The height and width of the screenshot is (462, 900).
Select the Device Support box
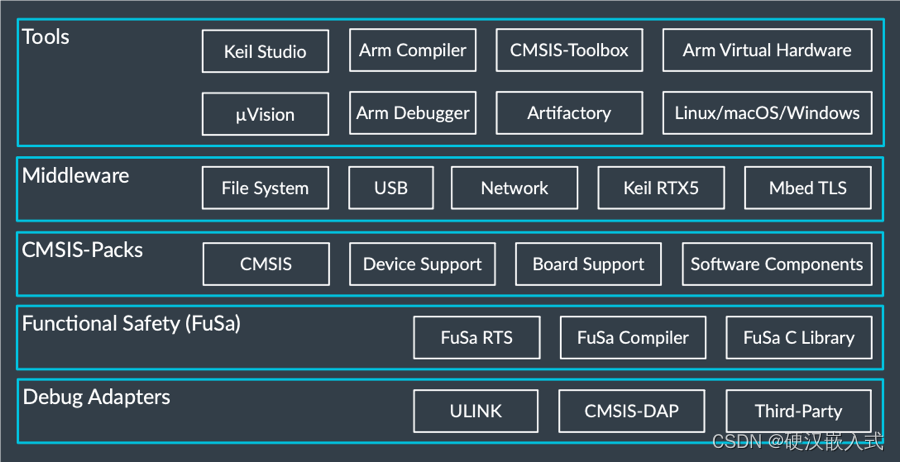(422, 264)
